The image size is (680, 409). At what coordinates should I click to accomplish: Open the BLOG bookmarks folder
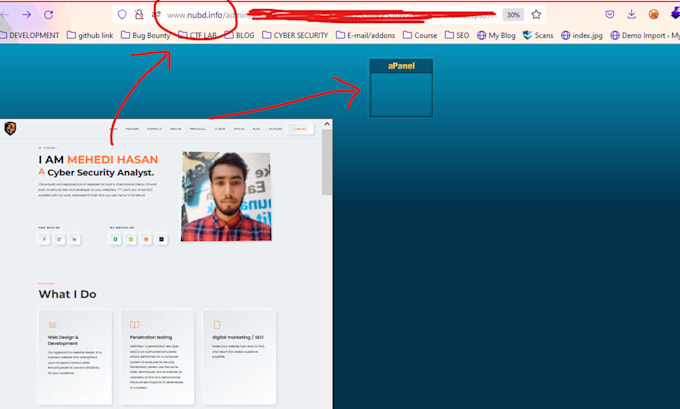point(240,36)
